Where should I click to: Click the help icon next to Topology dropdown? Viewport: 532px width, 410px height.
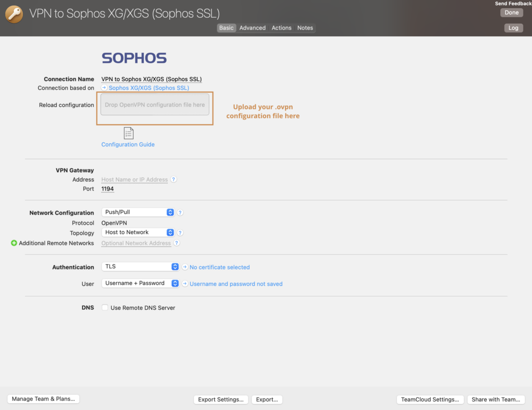pyautogui.click(x=180, y=233)
